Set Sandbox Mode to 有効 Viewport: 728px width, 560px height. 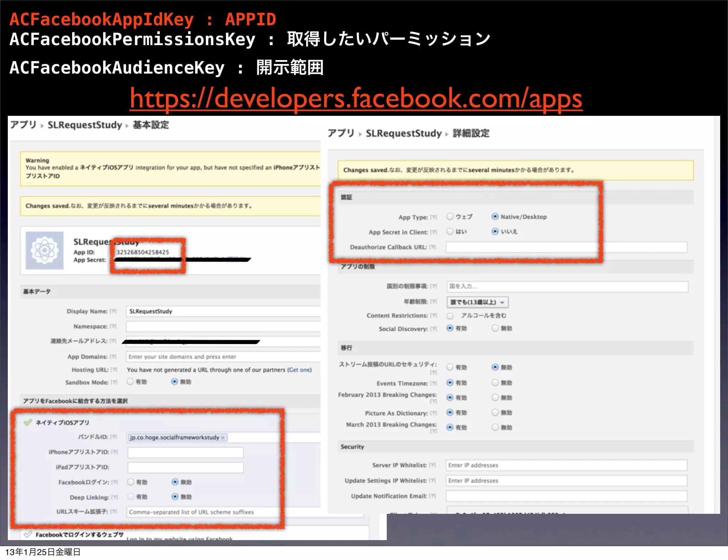[130, 382]
